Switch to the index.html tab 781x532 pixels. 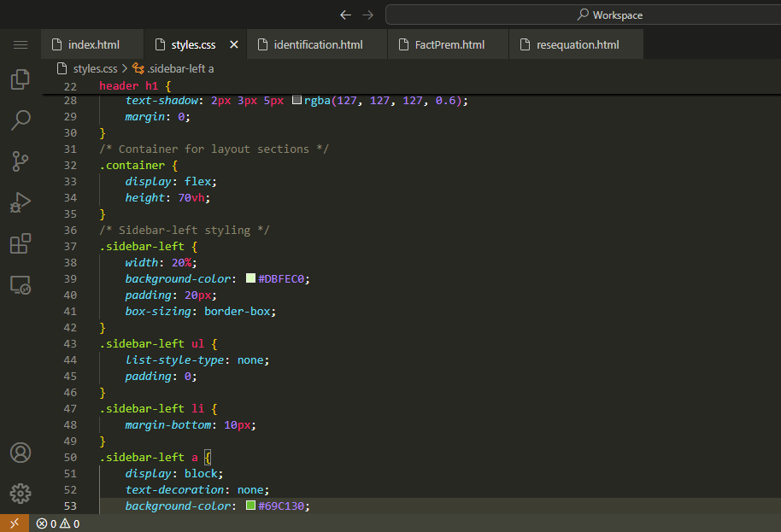pos(93,44)
